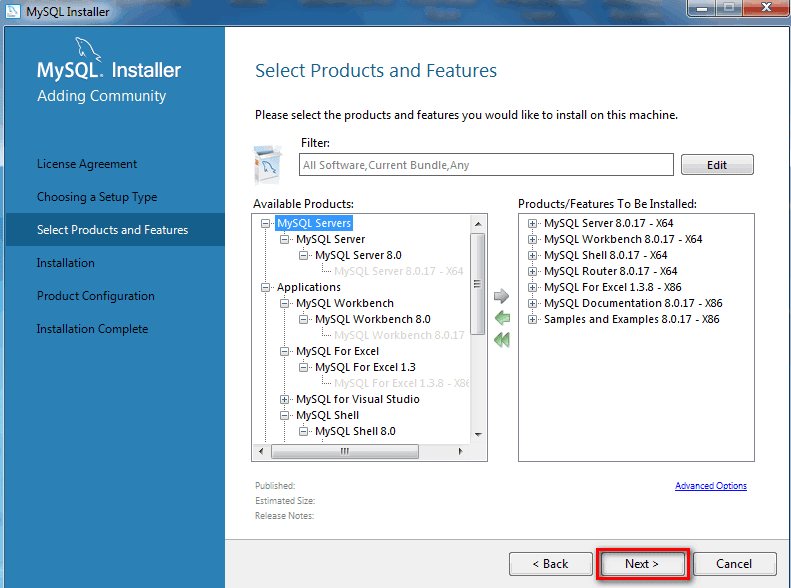The image size is (791, 588).
Task: Select MySQL For Excel 1.3.8 - X86 label
Action: pos(612,287)
